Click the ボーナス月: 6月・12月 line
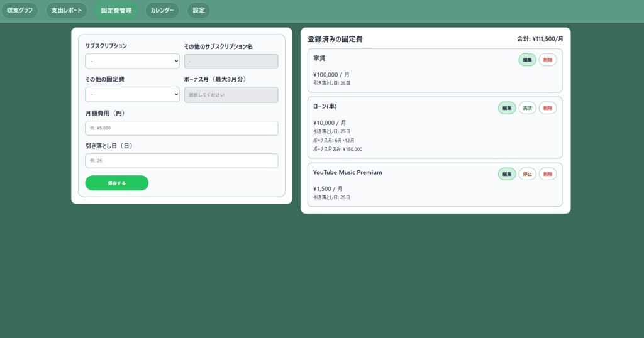 333,140
